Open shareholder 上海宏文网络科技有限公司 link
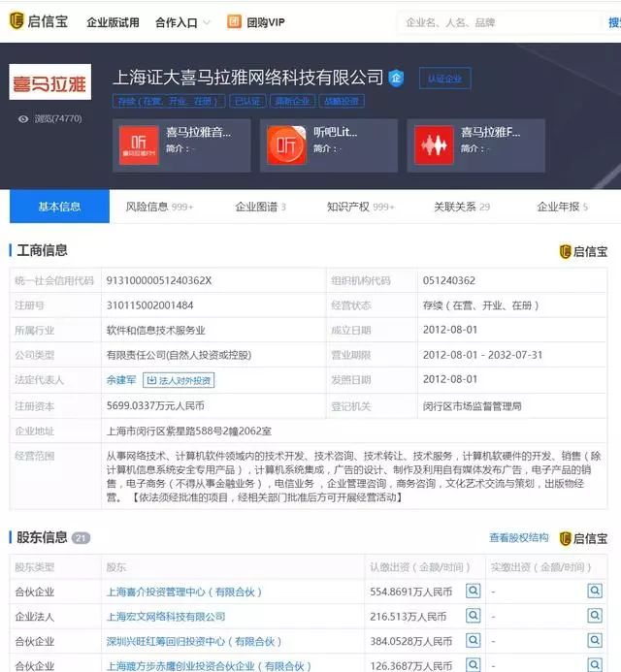Screen dimensions: 621x672 coord(166,617)
